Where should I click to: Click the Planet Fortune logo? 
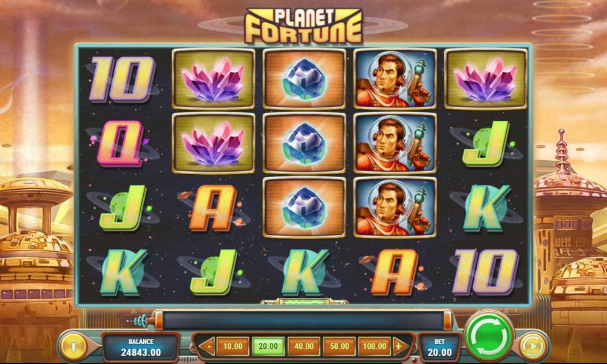coord(303,25)
